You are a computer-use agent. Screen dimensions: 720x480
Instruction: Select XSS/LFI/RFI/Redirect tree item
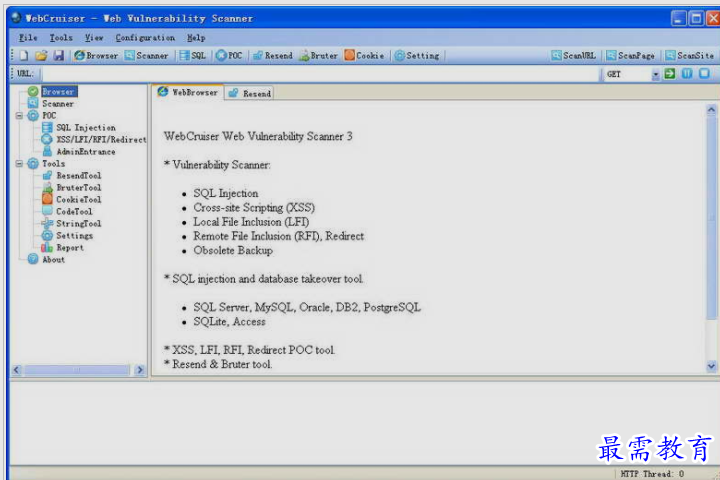click(101, 140)
